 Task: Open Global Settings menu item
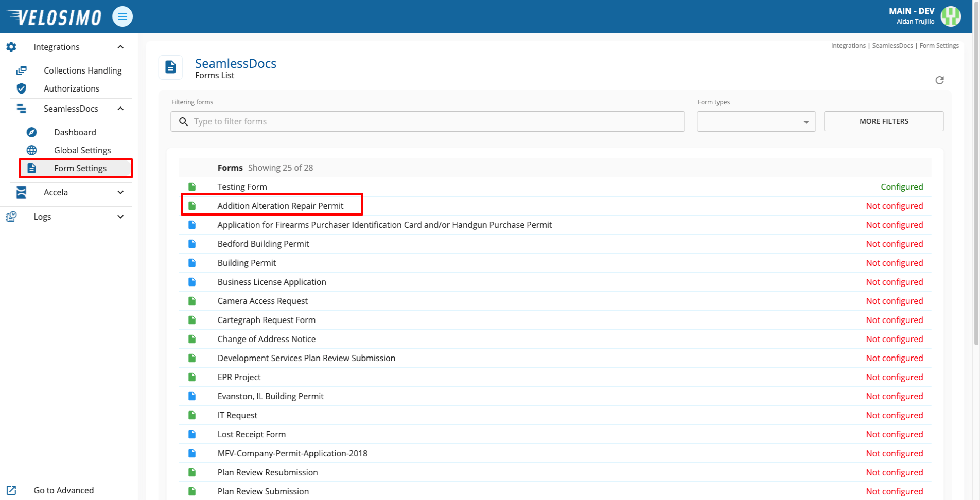[82, 150]
